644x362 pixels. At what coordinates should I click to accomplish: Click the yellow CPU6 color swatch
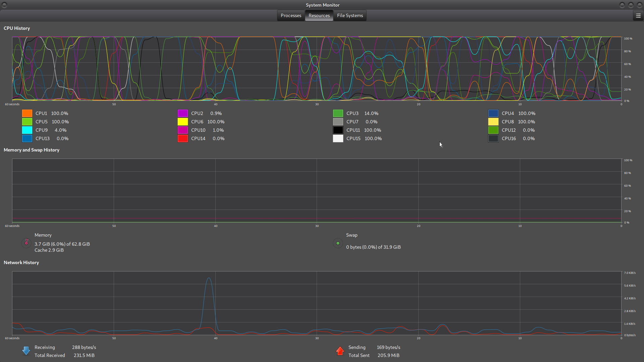pyautogui.click(x=183, y=122)
